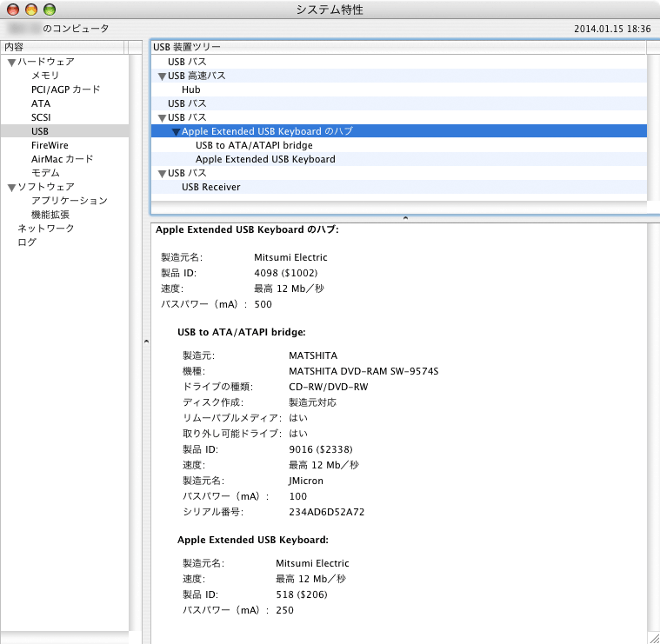The width and height of the screenshot is (660, 644).
Task: Open the ATA hardware category
Action: (41, 103)
